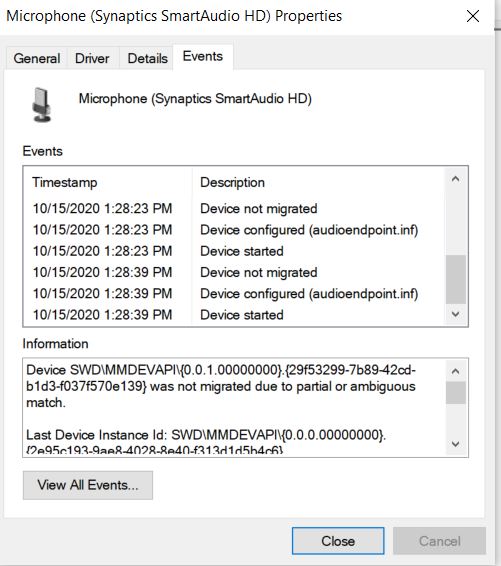Image resolution: width=501 pixels, height=566 pixels.
Task: Switch to the General tab
Action: tap(36, 58)
